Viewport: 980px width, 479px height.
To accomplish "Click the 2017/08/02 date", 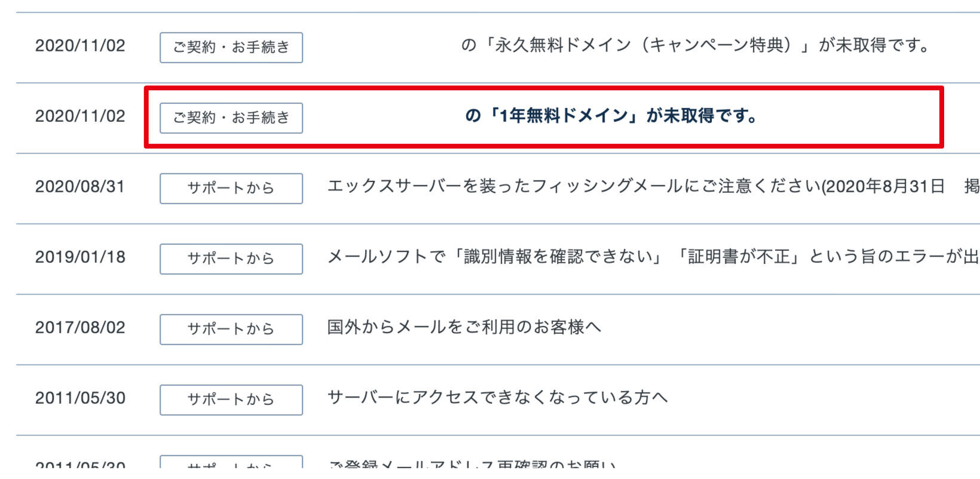I will click(x=80, y=328).
